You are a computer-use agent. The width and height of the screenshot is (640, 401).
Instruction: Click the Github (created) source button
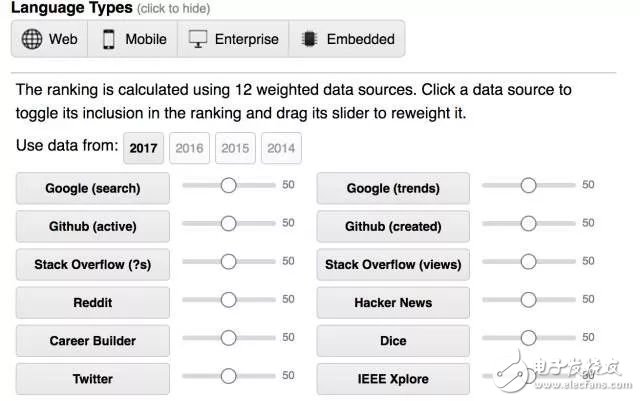(393, 226)
